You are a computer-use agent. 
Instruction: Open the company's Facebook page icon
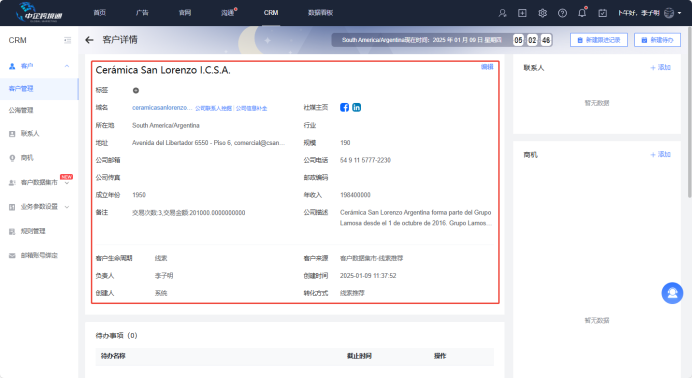(x=344, y=107)
